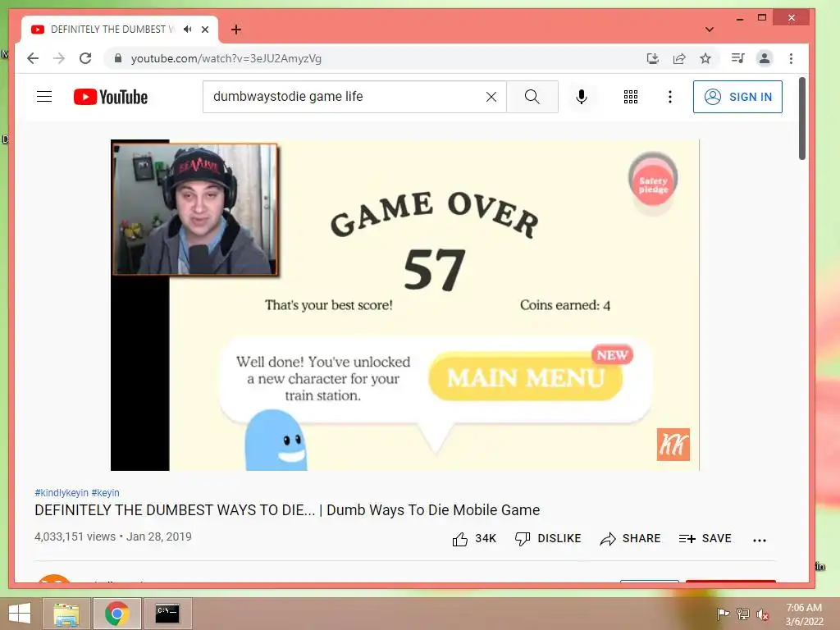Open YouTube apps grid

click(x=631, y=97)
